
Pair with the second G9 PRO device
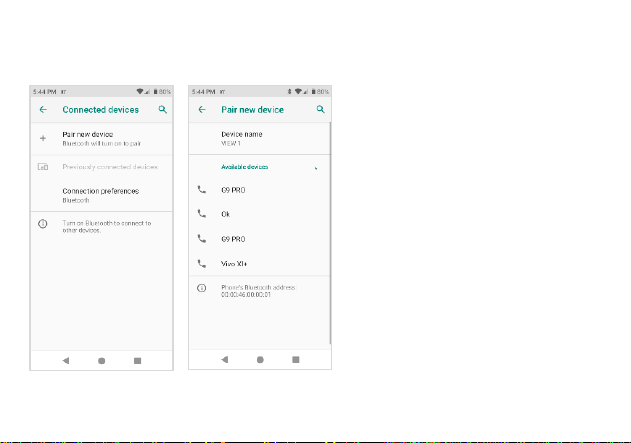click(x=260, y=239)
